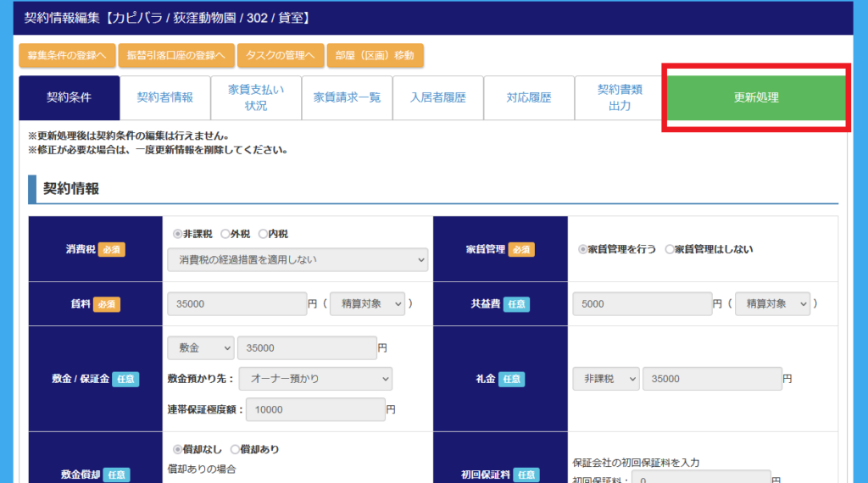868x483 pixels.
Task: Click ※修正が必要な場合は notice line
Action: coord(159,150)
